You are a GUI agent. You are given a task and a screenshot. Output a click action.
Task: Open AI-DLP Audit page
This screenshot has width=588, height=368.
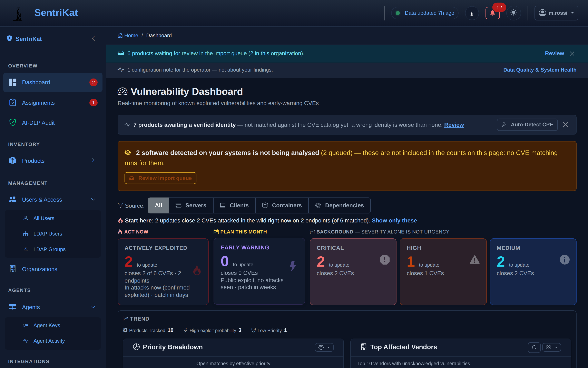53,123
